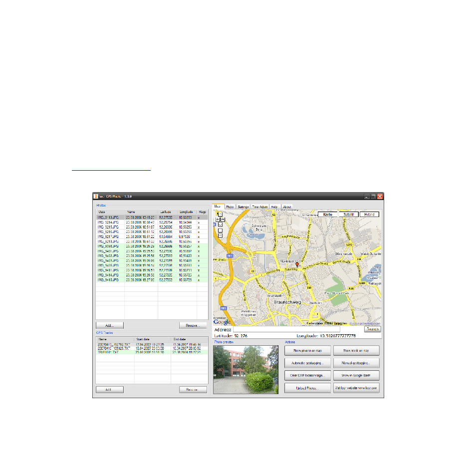Open the Settings tab

click(243, 207)
